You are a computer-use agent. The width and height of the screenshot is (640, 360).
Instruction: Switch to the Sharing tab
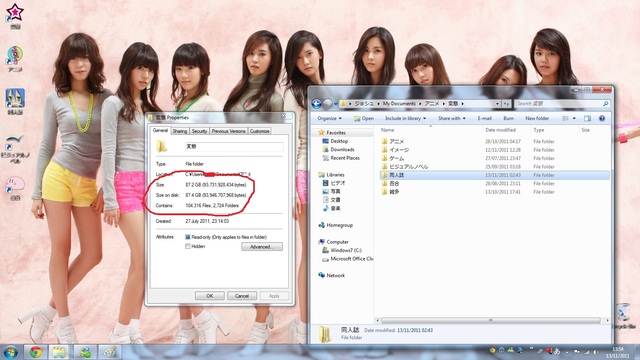click(180, 131)
